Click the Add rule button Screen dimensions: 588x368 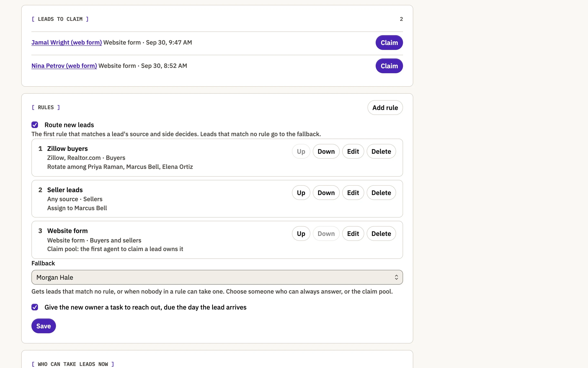click(x=385, y=108)
